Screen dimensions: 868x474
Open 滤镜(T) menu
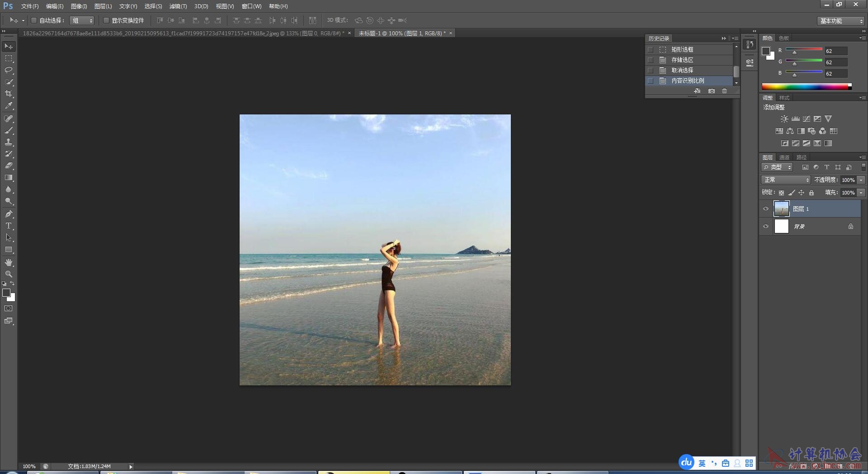pyautogui.click(x=178, y=6)
